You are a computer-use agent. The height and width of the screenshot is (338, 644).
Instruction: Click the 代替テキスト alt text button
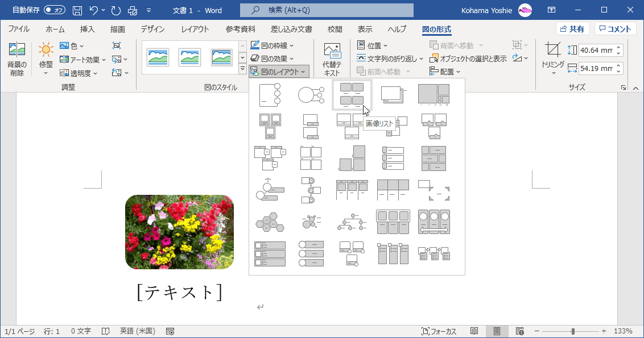coord(332,60)
